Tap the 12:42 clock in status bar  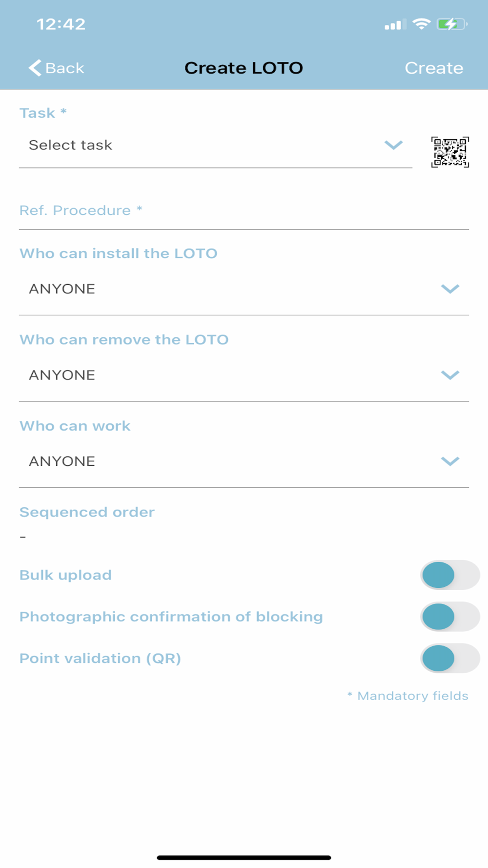[x=61, y=24]
